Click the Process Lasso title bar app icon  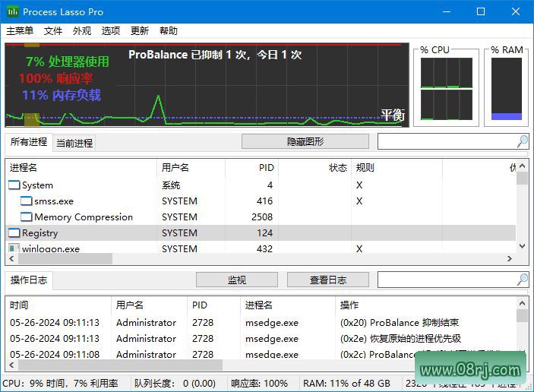click(x=13, y=11)
